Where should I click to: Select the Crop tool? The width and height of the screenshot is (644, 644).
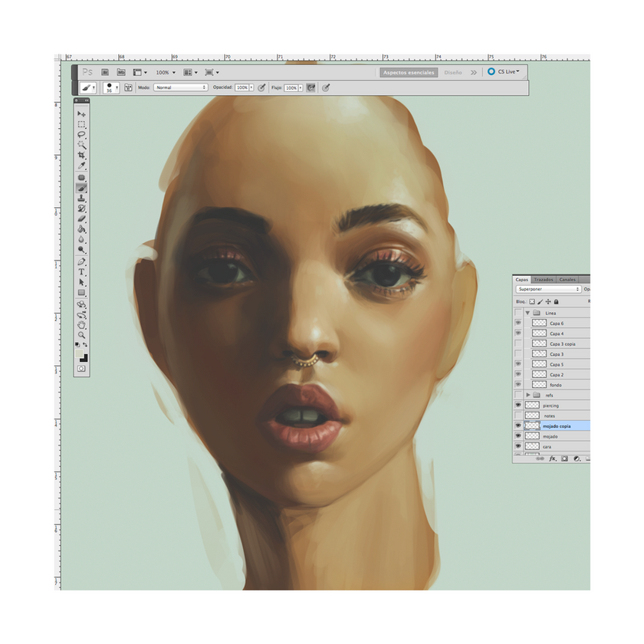click(x=81, y=156)
